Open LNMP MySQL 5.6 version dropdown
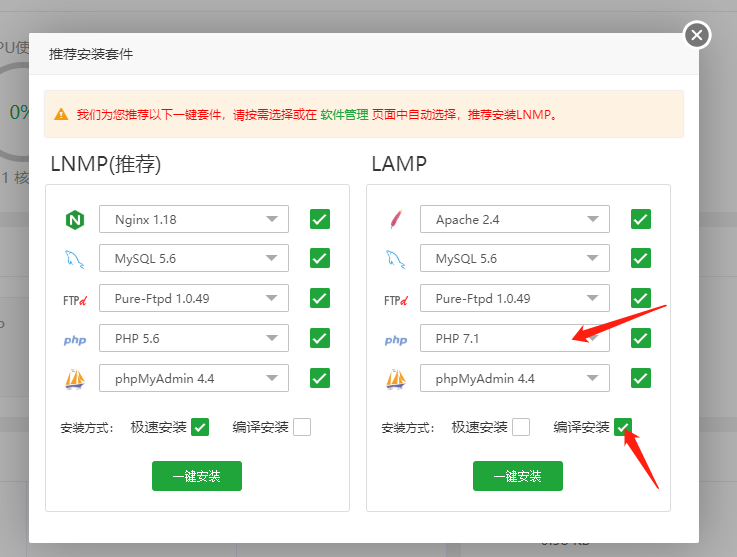Viewport: 737px width, 557px height. [194, 258]
